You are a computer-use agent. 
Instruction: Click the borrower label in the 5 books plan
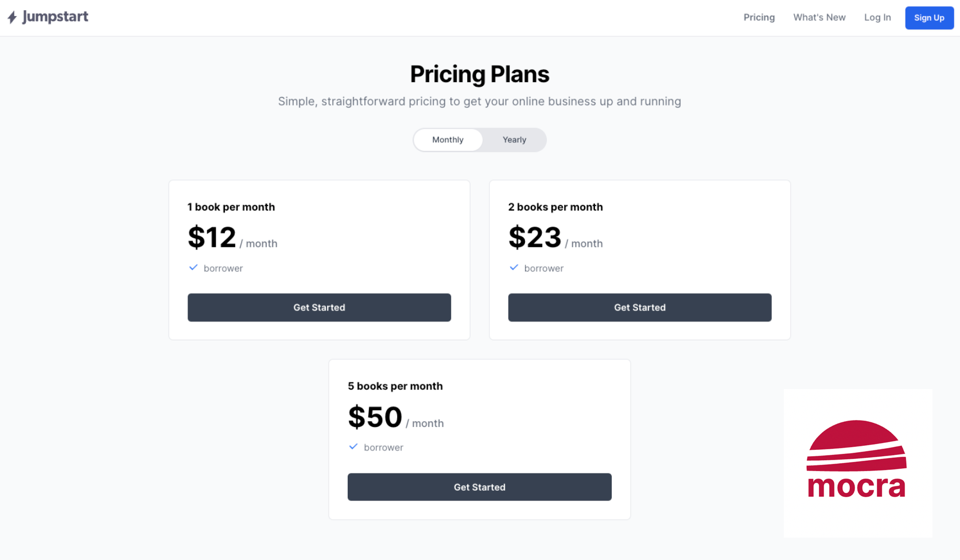(x=383, y=447)
